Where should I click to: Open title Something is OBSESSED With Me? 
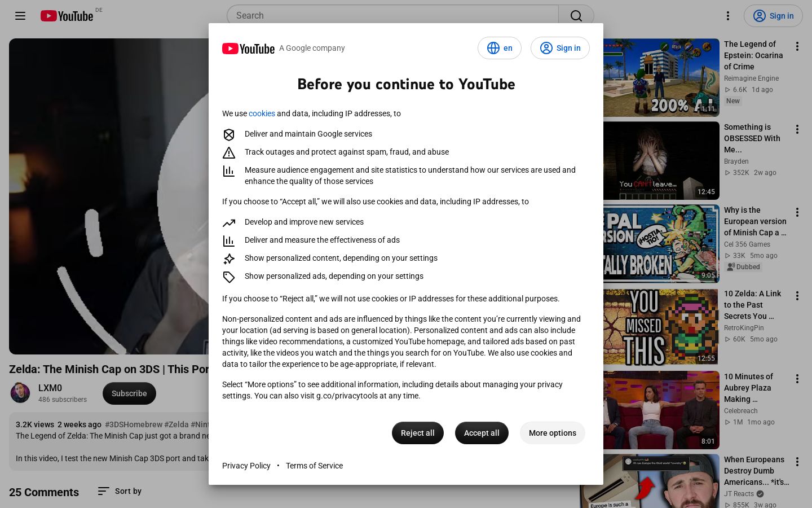[752, 138]
